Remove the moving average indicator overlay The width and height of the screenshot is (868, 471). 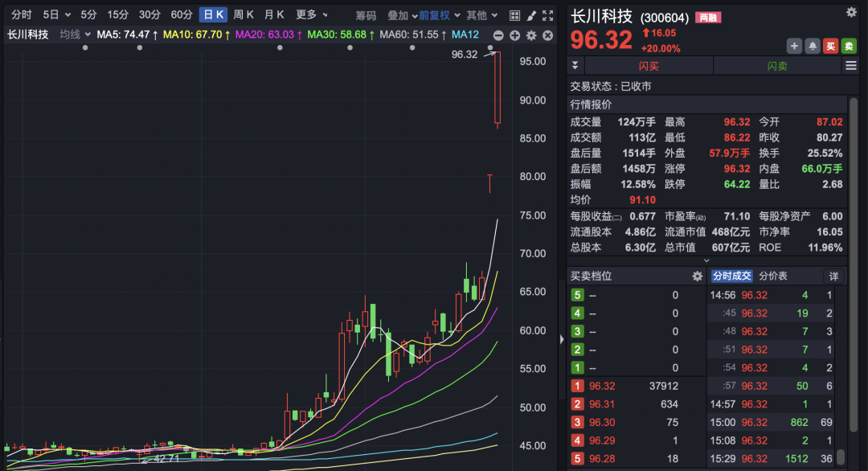point(548,35)
